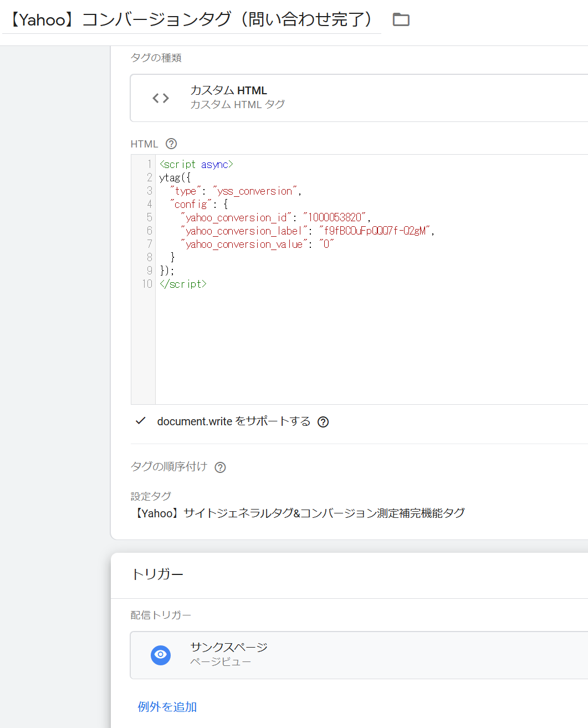The height and width of the screenshot is (728, 588).
Task: Open help for document.write support option
Action: (323, 422)
